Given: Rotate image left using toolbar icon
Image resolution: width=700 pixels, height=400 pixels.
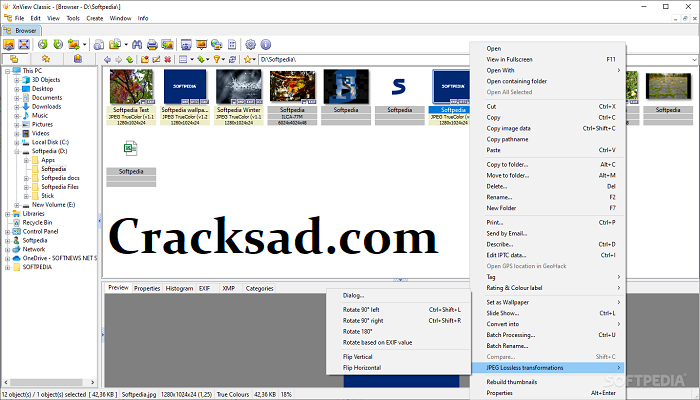Looking at the screenshot, I should 43,44.
